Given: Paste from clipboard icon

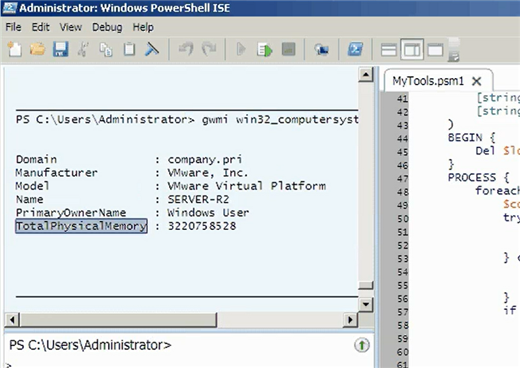Looking at the screenshot, I should click(x=129, y=50).
